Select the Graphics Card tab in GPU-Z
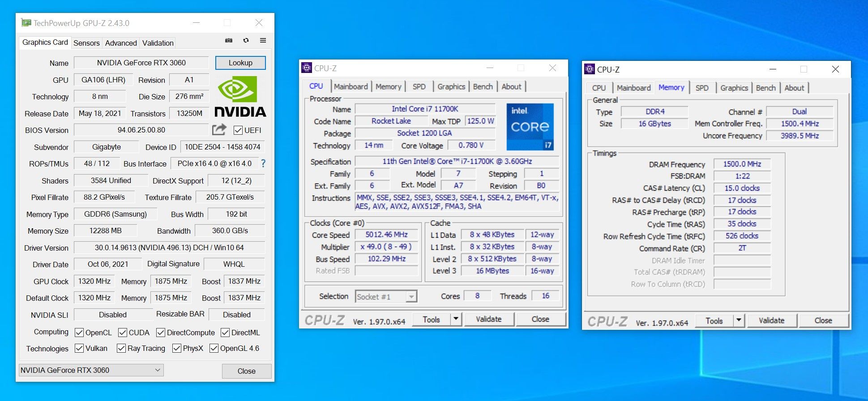Screen dimensions: 868x401 pos(45,42)
